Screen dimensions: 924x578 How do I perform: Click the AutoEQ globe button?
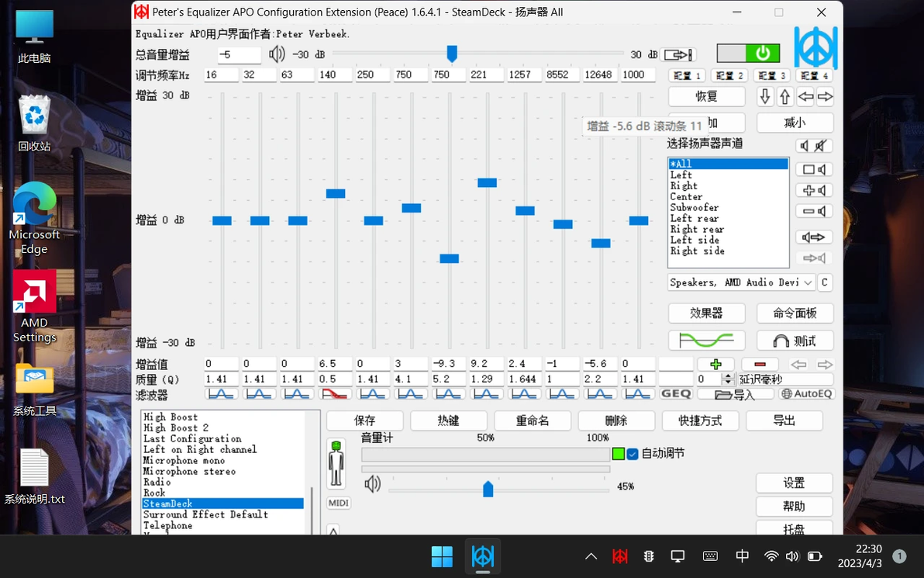coord(806,393)
